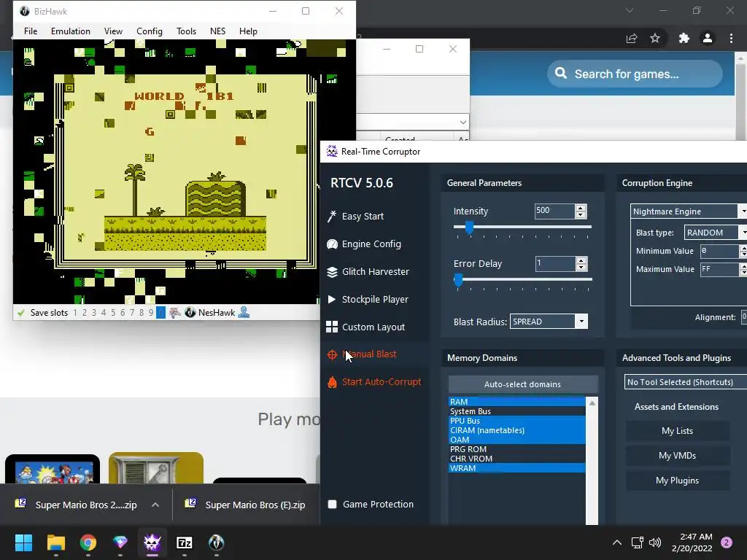The image size is (747, 560).
Task: Open Easy Start wand icon
Action: pos(332,216)
